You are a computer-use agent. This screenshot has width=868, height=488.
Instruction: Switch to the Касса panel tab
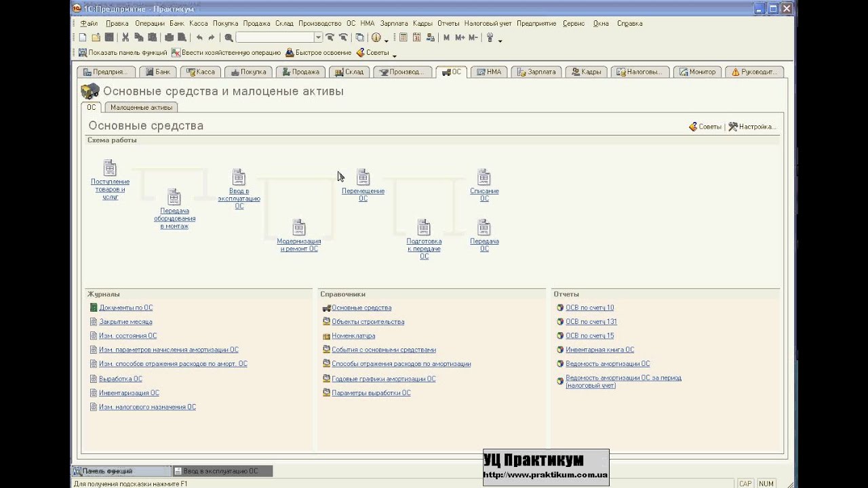[x=201, y=72]
